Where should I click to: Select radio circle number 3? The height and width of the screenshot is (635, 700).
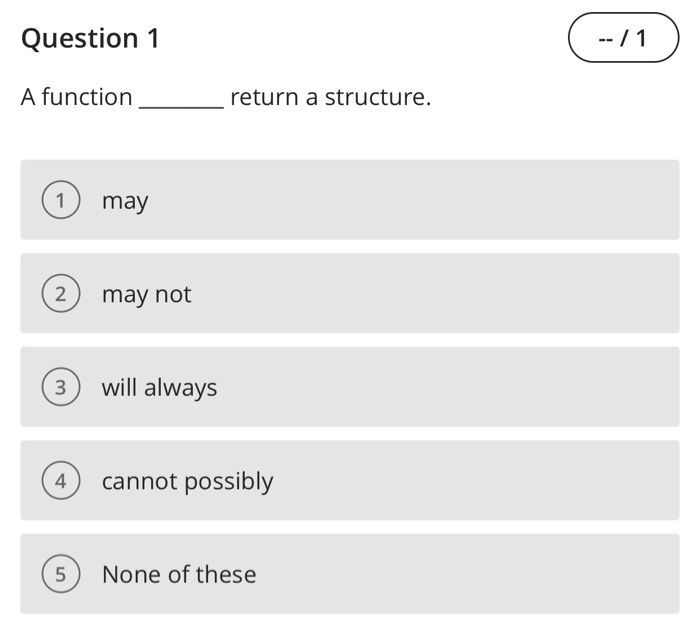point(61,387)
